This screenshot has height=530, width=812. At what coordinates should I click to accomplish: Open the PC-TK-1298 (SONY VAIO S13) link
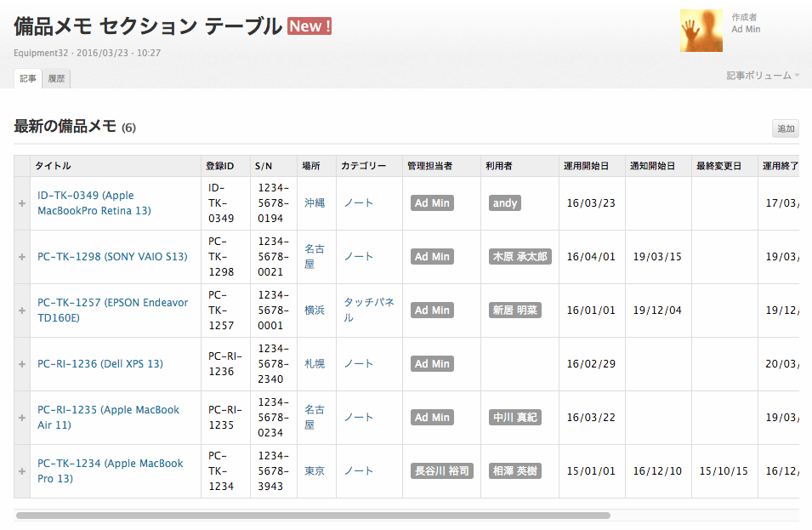pyautogui.click(x=112, y=257)
